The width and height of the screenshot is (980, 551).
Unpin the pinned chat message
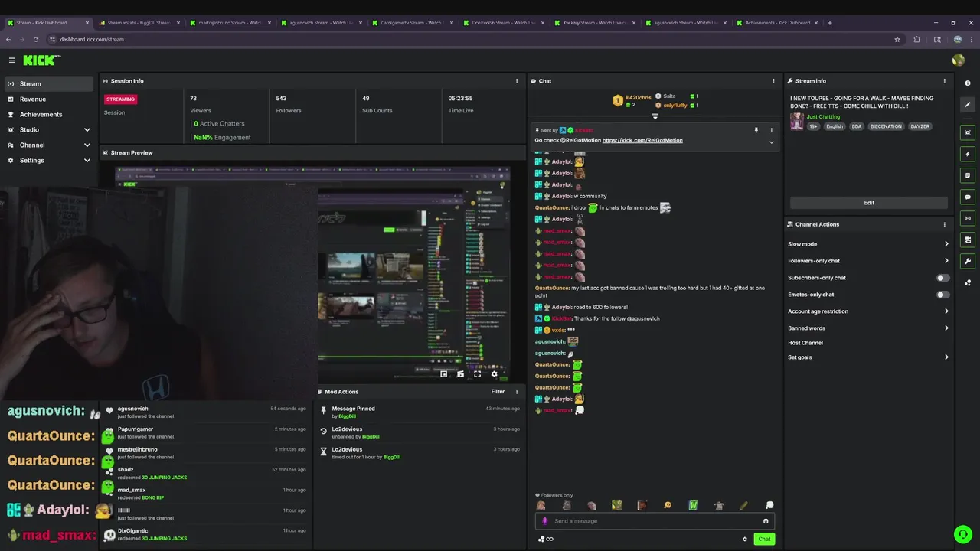pyautogui.click(x=756, y=131)
